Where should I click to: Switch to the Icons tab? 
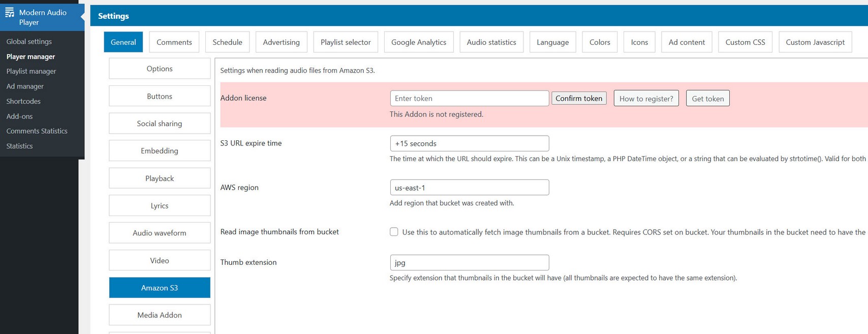point(639,42)
